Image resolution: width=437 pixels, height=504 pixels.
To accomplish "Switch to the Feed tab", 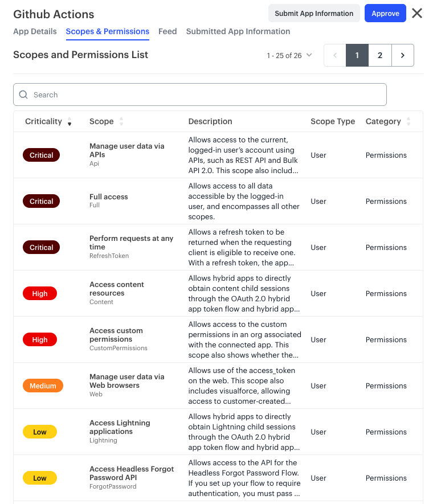I will coord(168,31).
